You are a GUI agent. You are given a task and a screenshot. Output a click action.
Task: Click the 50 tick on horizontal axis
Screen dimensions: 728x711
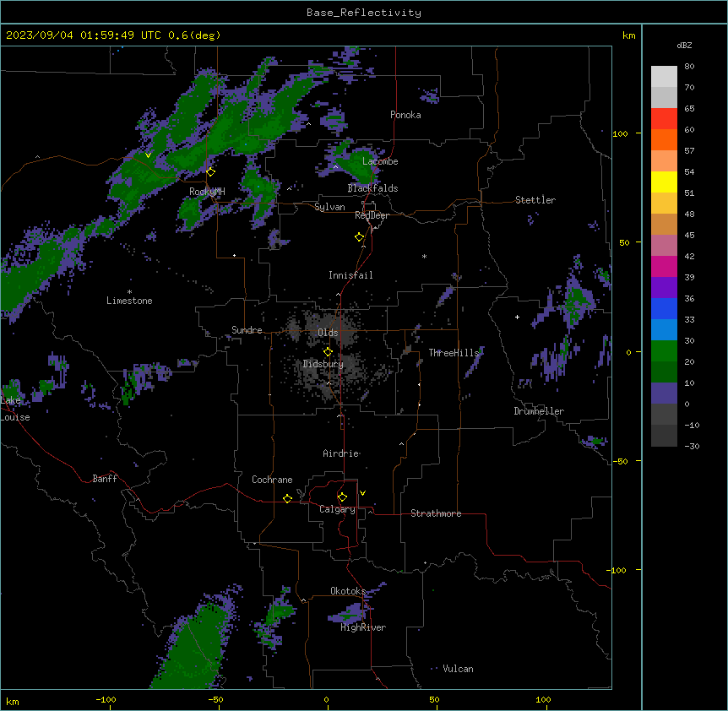tap(434, 699)
